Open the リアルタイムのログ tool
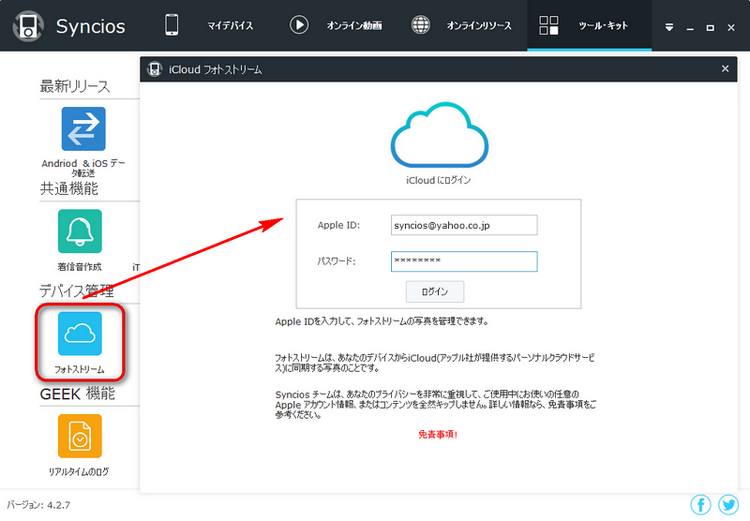The height and width of the screenshot is (521, 750). (80, 436)
